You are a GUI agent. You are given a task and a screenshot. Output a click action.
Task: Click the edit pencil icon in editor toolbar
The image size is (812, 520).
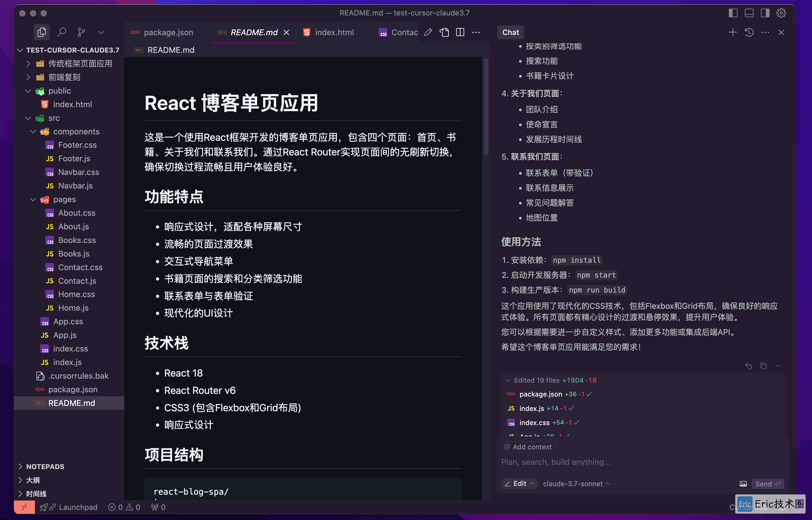(428, 33)
